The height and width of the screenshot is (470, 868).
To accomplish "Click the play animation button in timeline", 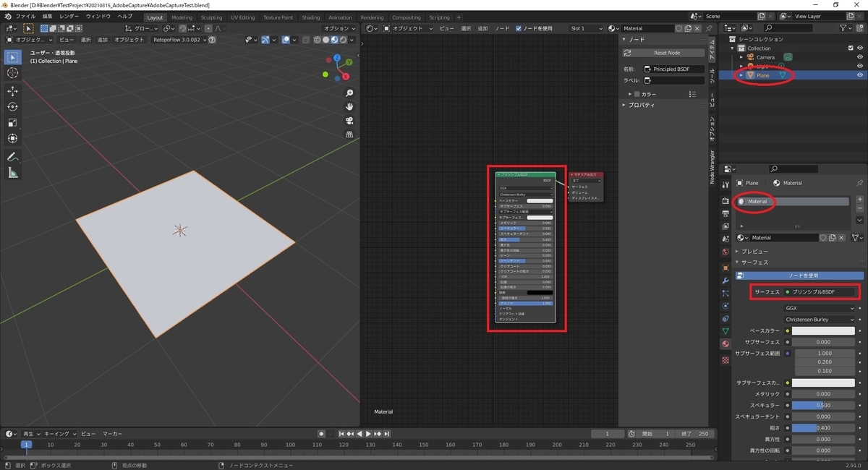I will point(368,434).
